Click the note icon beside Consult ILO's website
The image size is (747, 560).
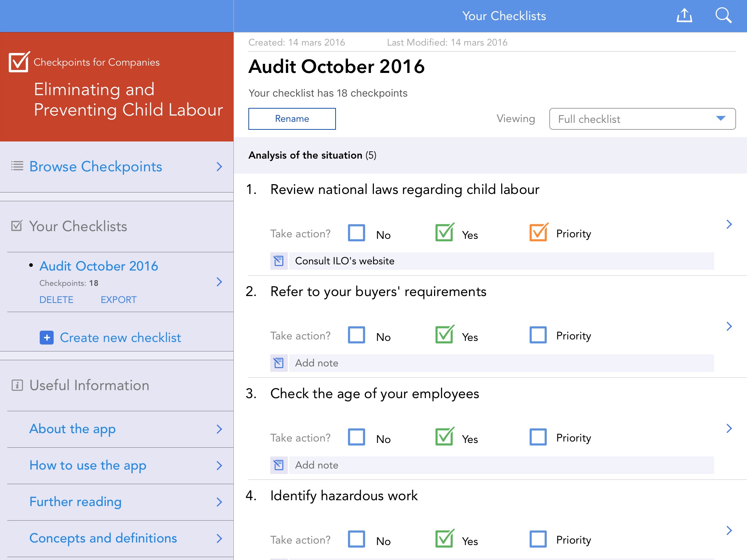[x=279, y=261]
